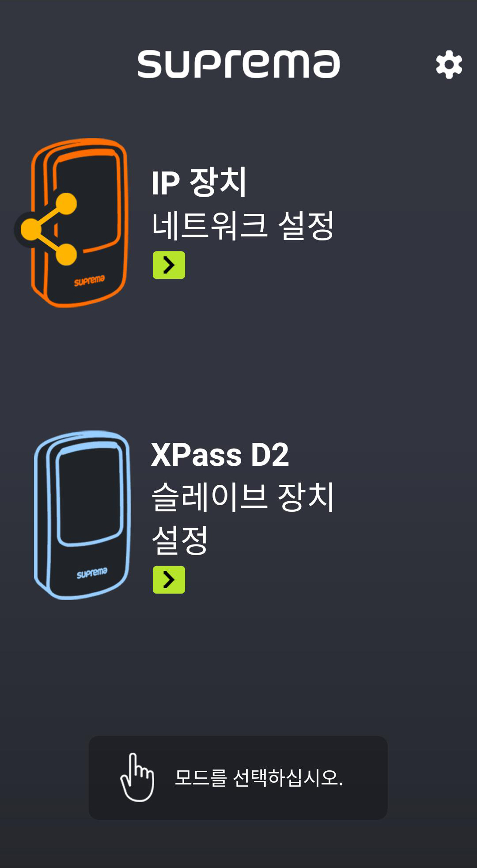Tap the Suprema logo at the top
The height and width of the screenshot is (868, 477).
pos(238,65)
